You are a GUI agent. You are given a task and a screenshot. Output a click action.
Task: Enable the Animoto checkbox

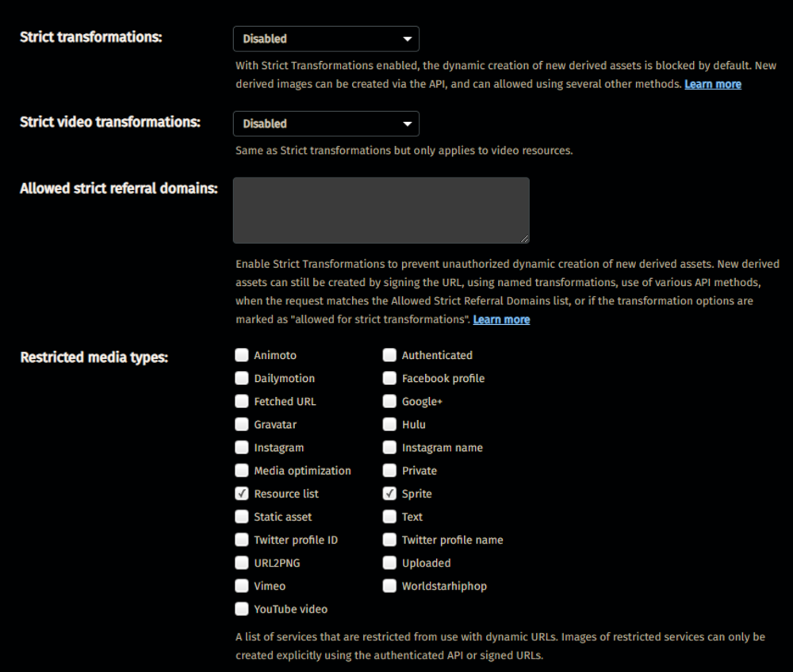[x=242, y=355]
